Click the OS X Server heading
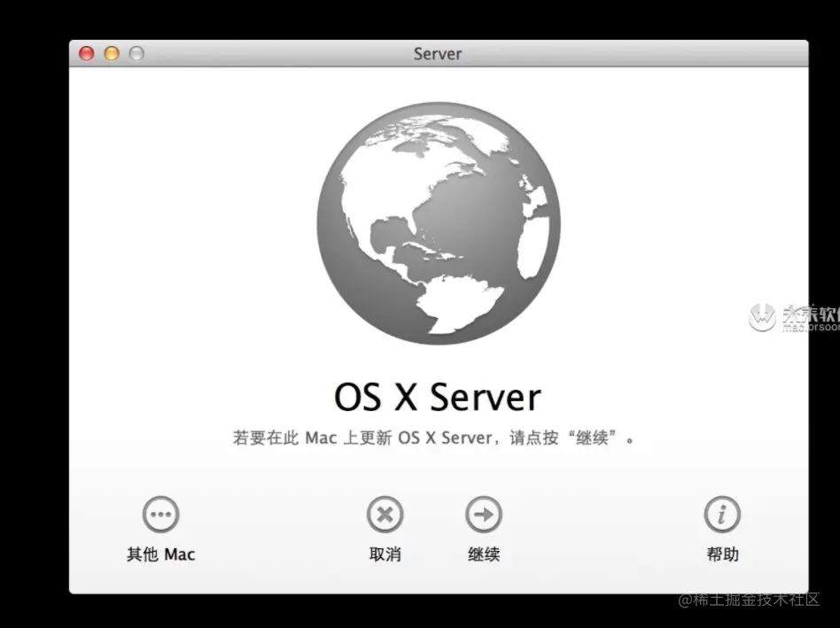This screenshot has width=840, height=628. pos(437,397)
